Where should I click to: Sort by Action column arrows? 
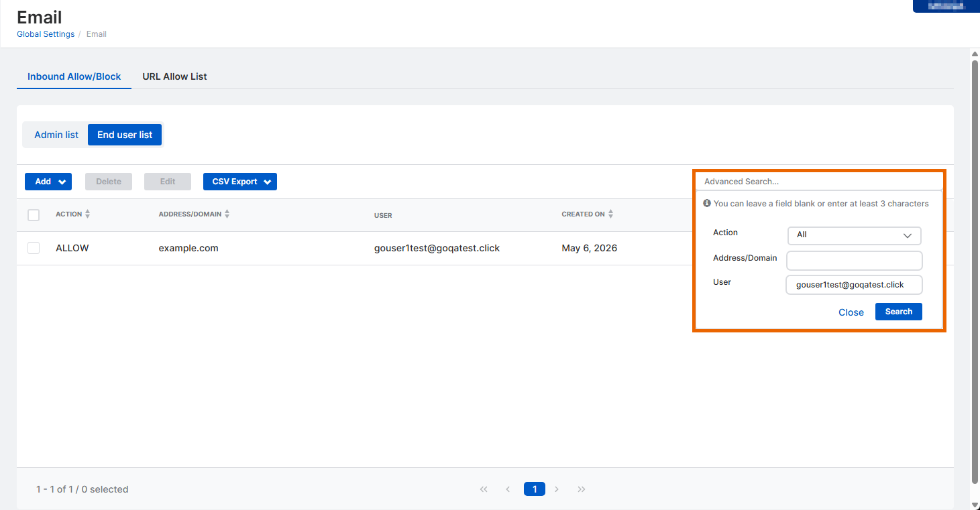[88, 214]
